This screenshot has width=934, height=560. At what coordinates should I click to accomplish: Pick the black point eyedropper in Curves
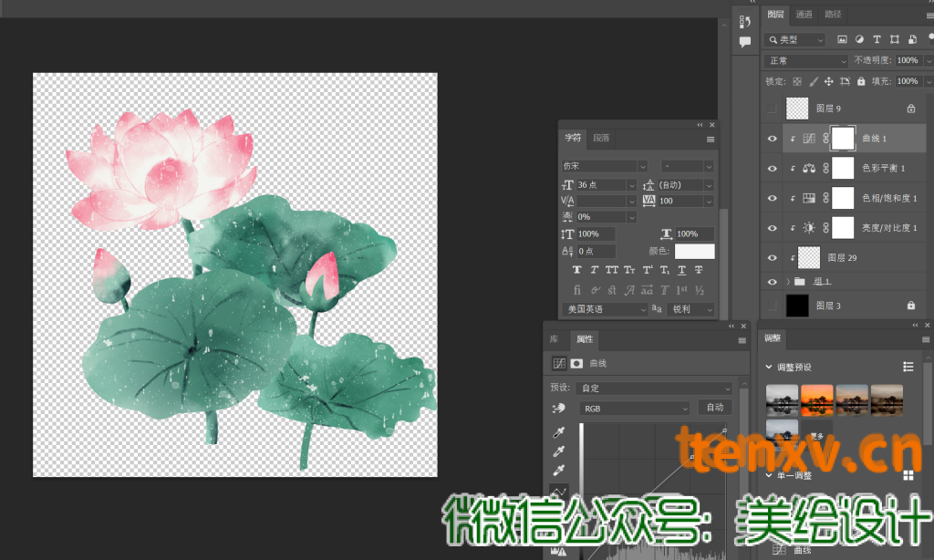[x=557, y=432]
